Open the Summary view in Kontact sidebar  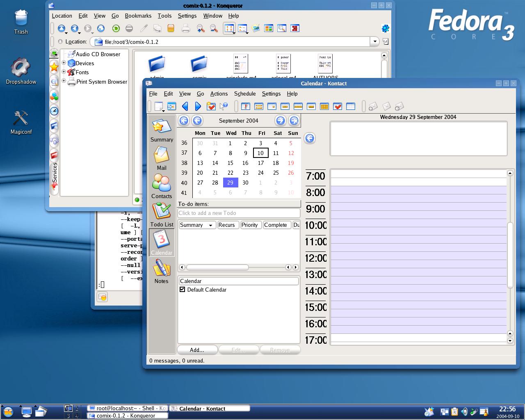[x=162, y=130]
